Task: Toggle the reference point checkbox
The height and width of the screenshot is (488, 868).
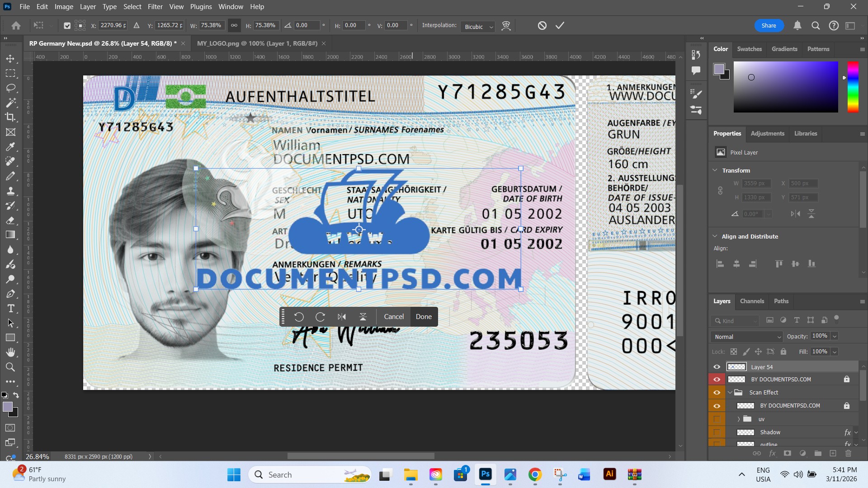Action: pyautogui.click(x=67, y=26)
